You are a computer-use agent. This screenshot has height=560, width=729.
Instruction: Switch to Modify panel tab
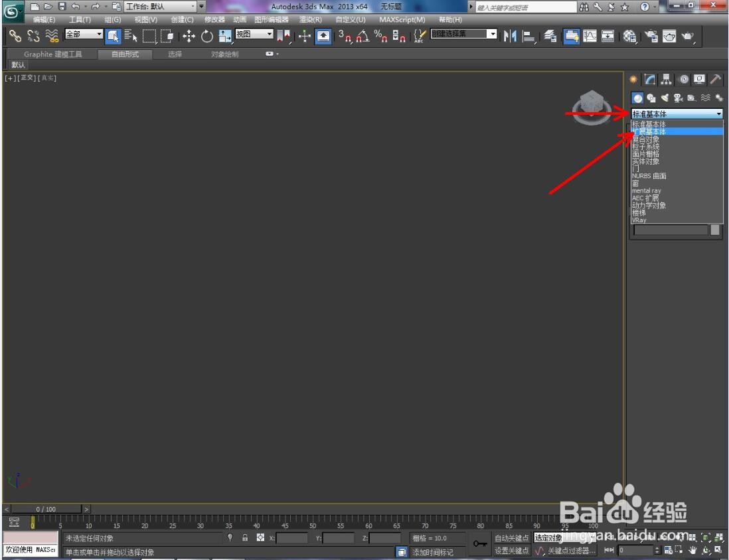[650, 80]
